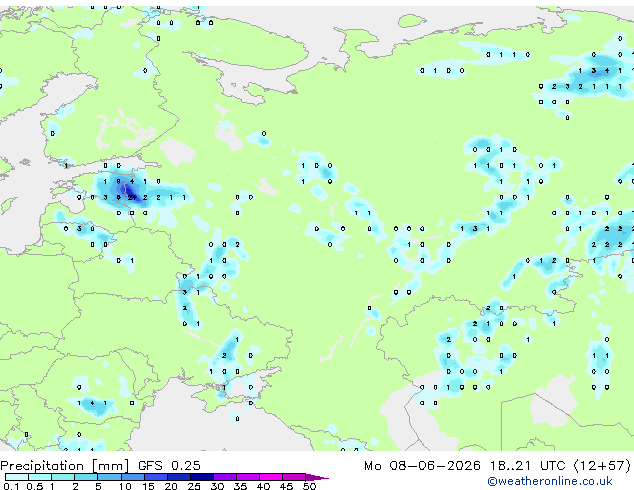Click the 45–50 mm legend swatch
Viewport: 634px width, 490px height.
click(x=294, y=477)
